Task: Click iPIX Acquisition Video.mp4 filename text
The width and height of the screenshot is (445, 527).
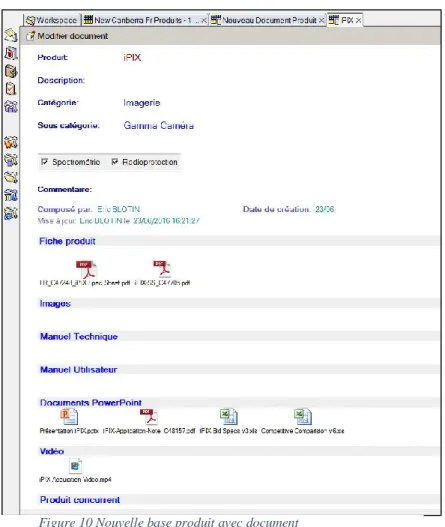Action: [75, 480]
